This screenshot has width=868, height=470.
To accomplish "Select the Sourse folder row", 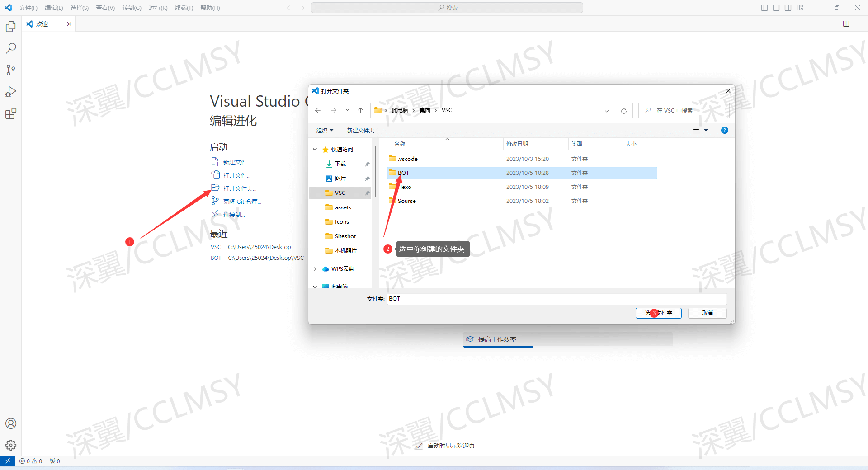I will coord(522,201).
